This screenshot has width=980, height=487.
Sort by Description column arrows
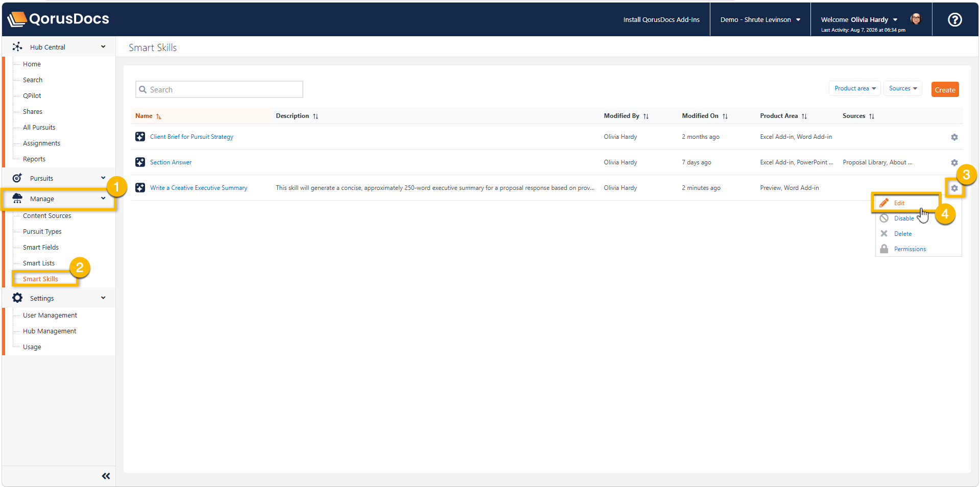click(x=316, y=116)
